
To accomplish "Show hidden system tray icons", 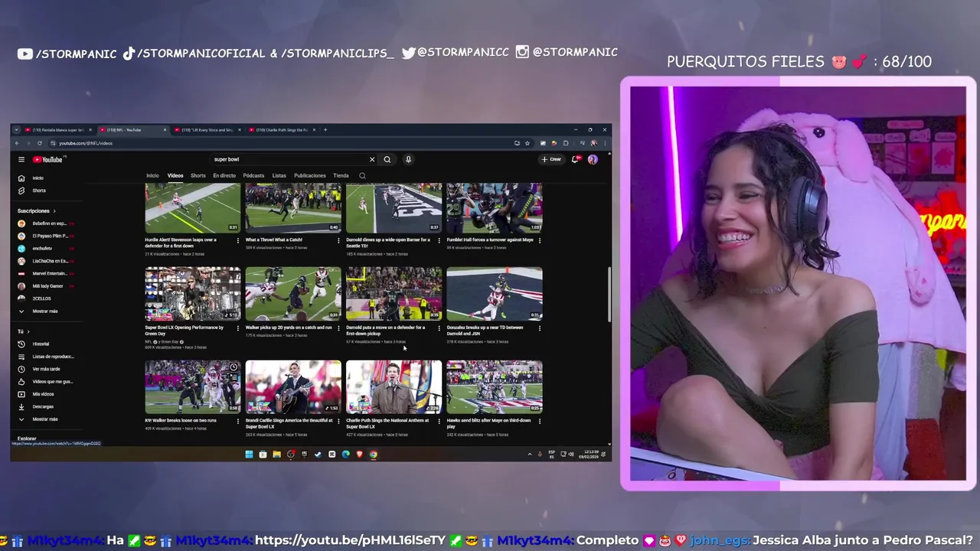I will click(x=530, y=454).
